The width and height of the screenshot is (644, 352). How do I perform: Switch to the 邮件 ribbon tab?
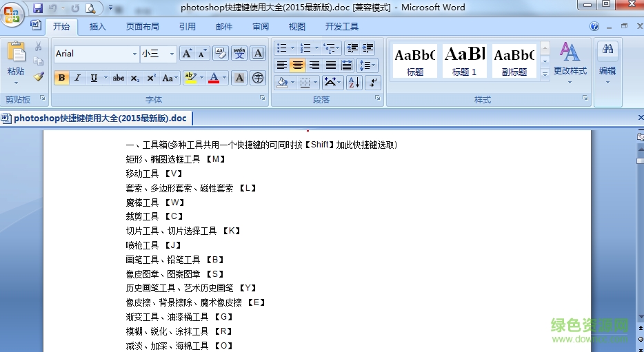[224, 27]
